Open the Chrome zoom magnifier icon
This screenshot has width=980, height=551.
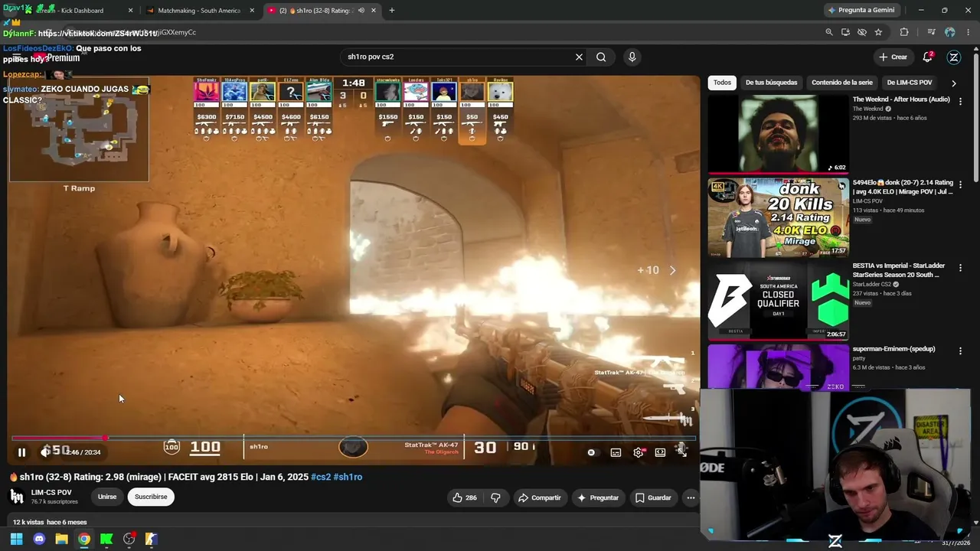point(829,32)
